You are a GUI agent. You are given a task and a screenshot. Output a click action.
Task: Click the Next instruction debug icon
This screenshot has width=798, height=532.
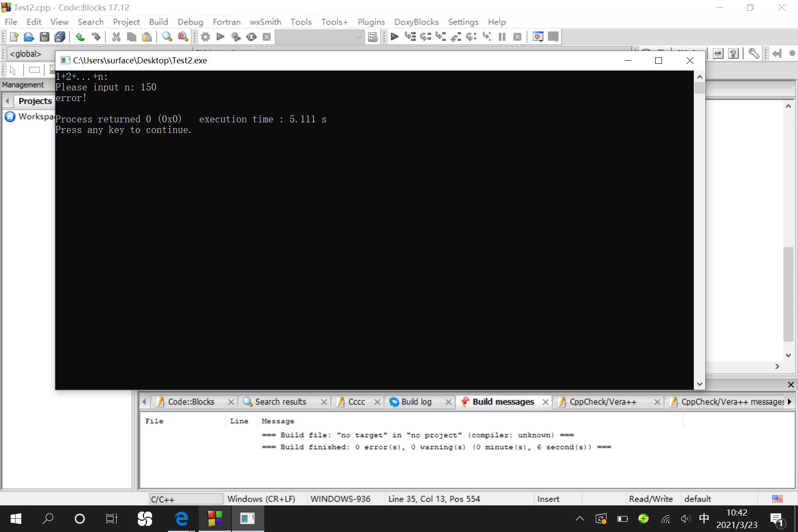coord(471,36)
